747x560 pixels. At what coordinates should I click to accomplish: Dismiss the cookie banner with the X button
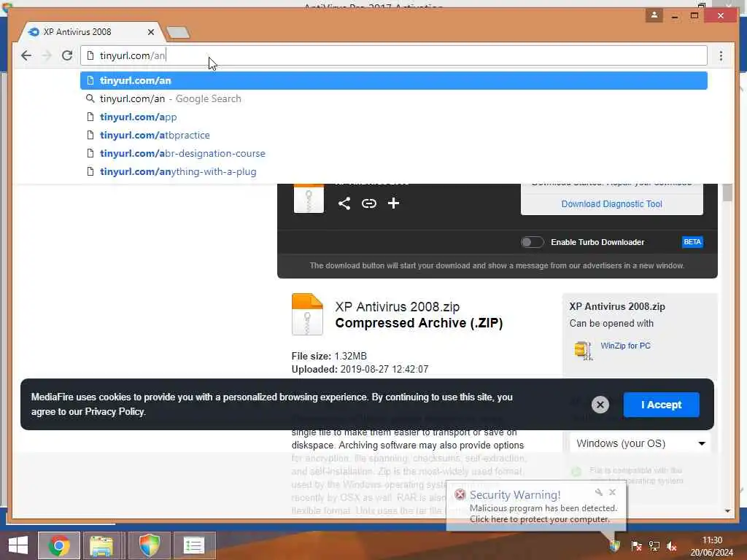pyautogui.click(x=600, y=405)
